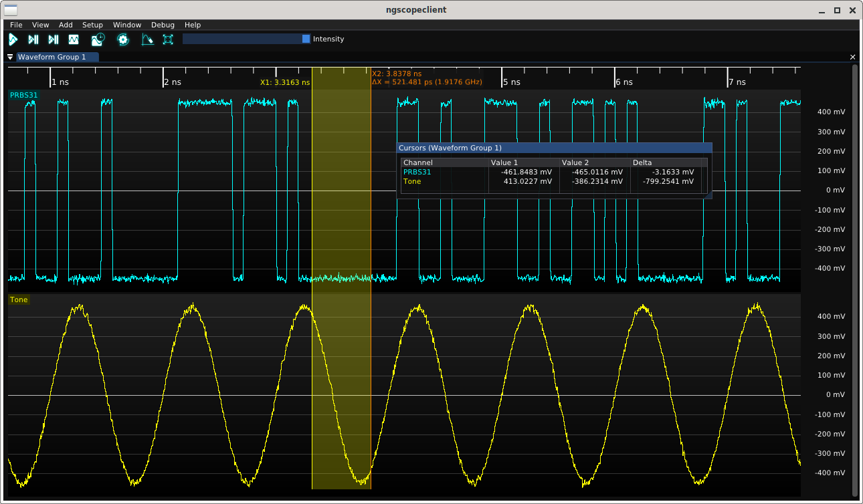Click the Value 1 column header
The image size is (863, 504).
tap(524, 162)
